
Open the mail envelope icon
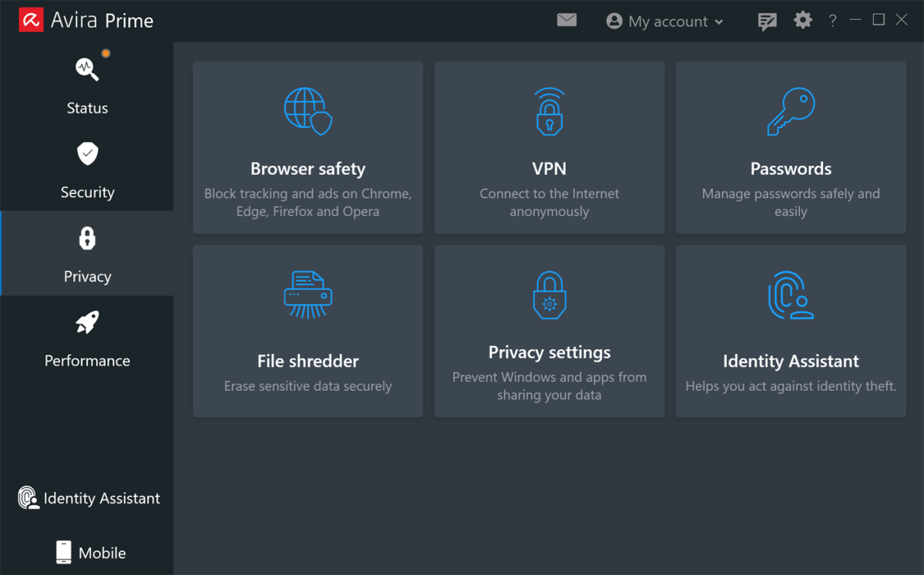[x=566, y=20]
